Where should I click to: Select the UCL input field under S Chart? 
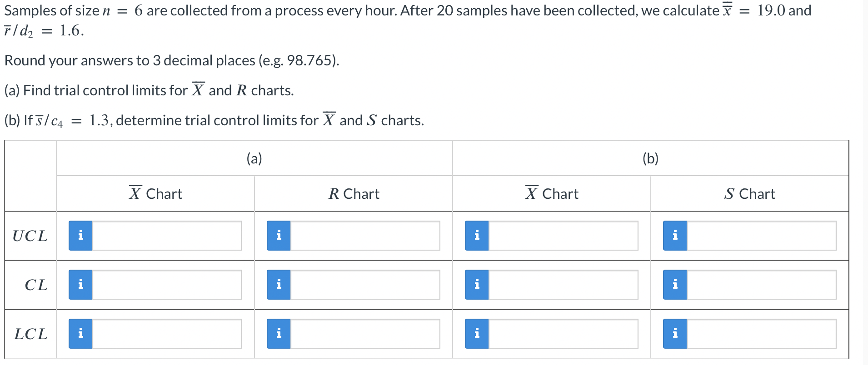pyautogui.click(x=761, y=235)
